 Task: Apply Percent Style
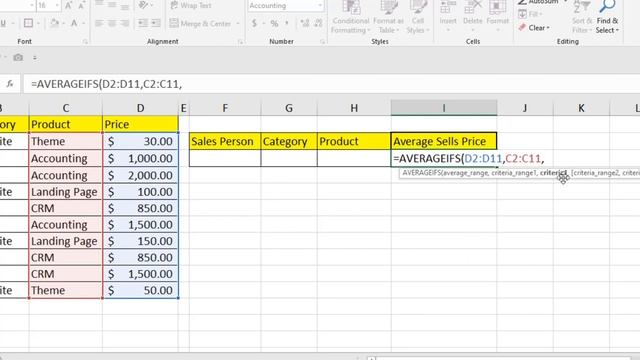coord(274,23)
